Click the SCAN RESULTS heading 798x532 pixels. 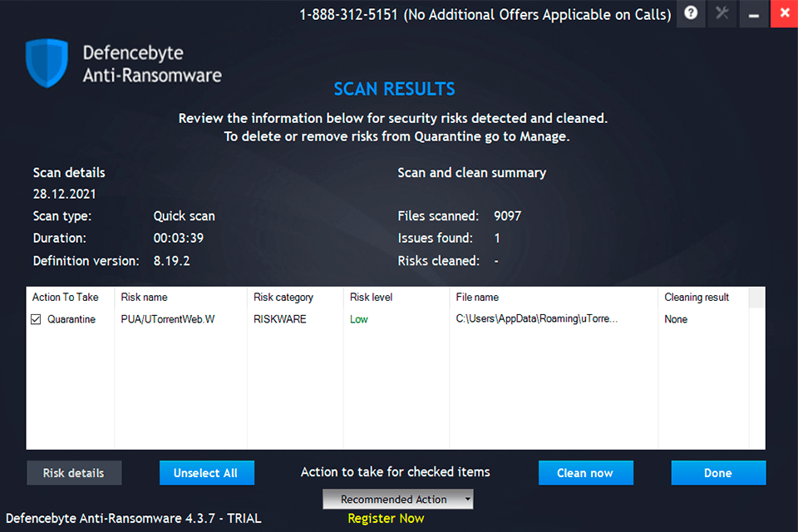coord(394,89)
